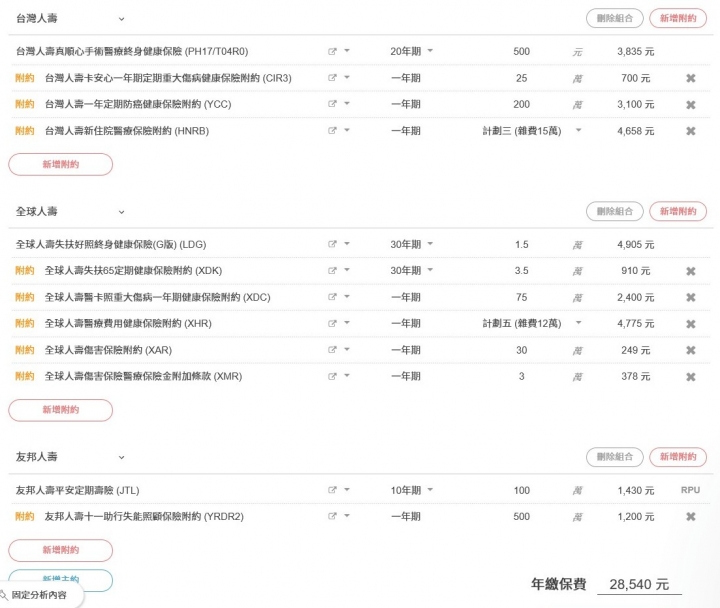Change the 20年期 term dropdown
720x608 pixels.
point(411,51)
